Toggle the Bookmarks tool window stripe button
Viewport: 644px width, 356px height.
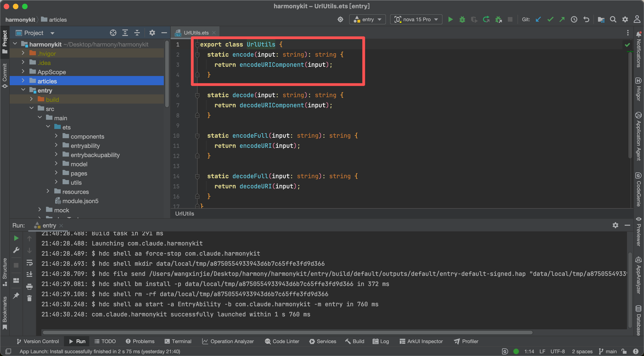coord(5,313)
